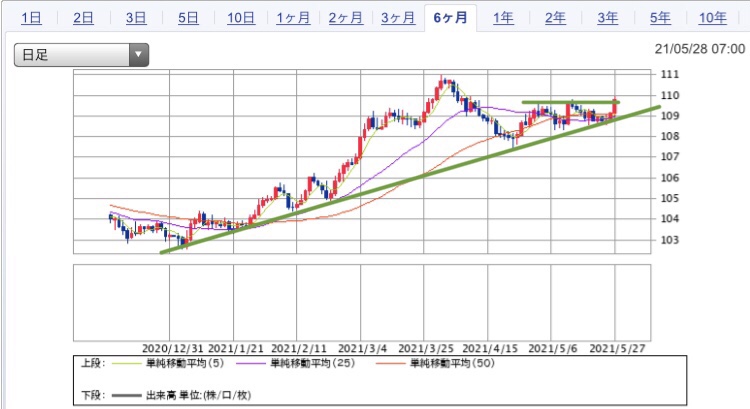Click the 103 price axis label

point(670,240)
